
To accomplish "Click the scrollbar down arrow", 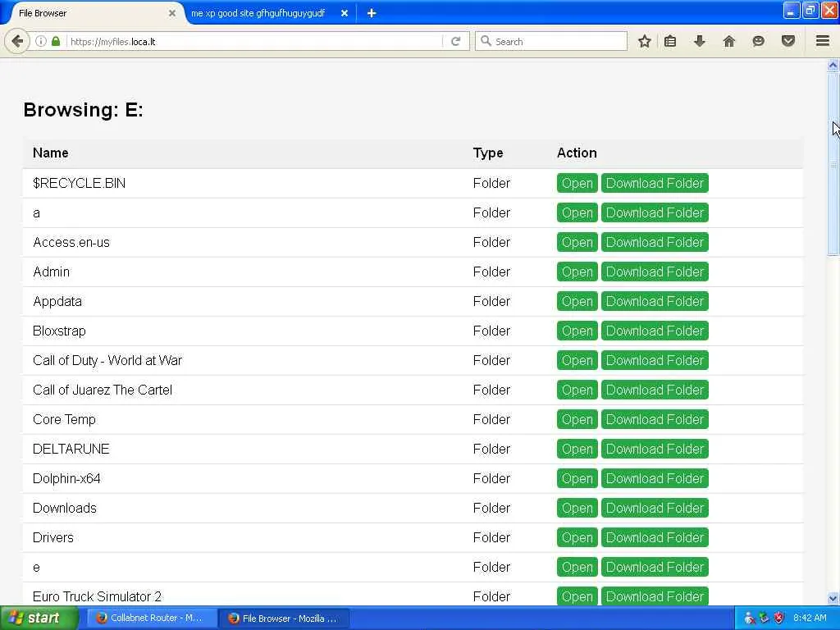I will (x=833, y=598).
